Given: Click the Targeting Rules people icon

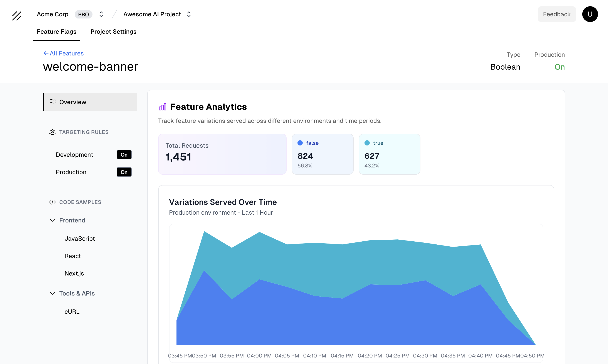Looking at the screenshot, I should pos(52,132).
